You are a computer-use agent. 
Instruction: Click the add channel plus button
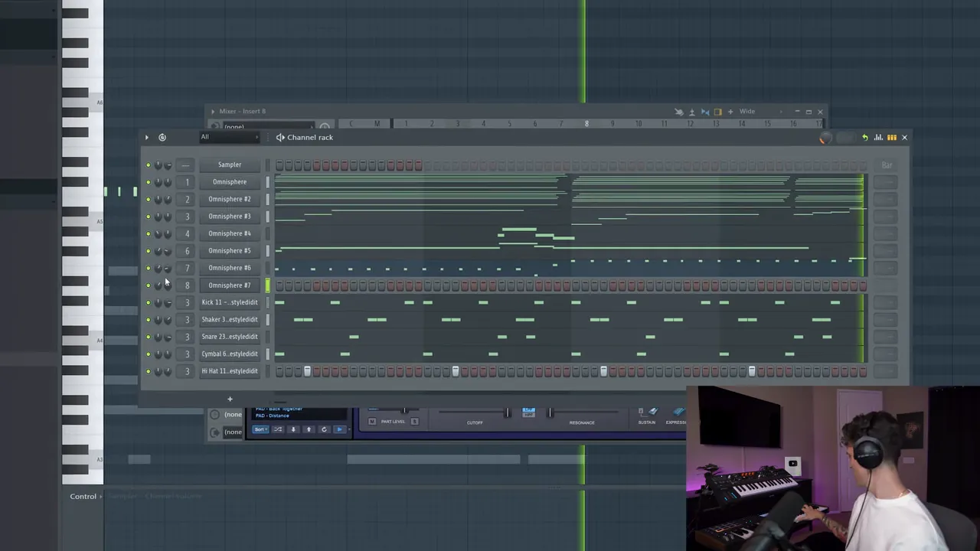point(230,399)
